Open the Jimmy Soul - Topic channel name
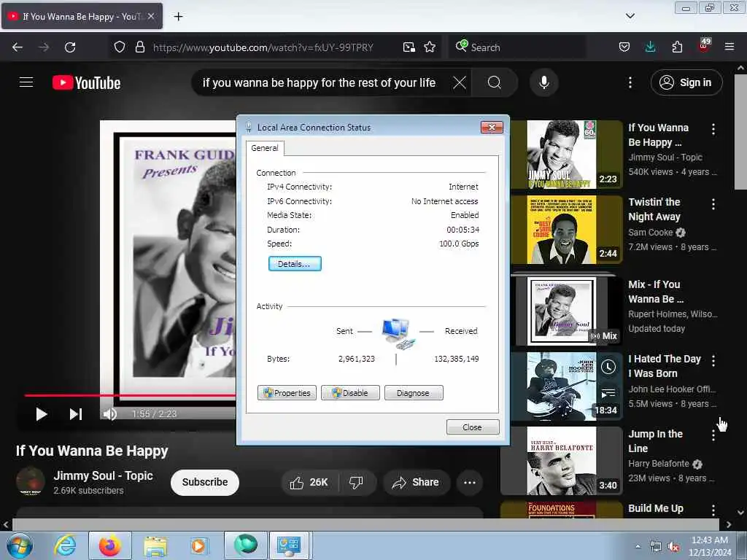 click(103, 475)
